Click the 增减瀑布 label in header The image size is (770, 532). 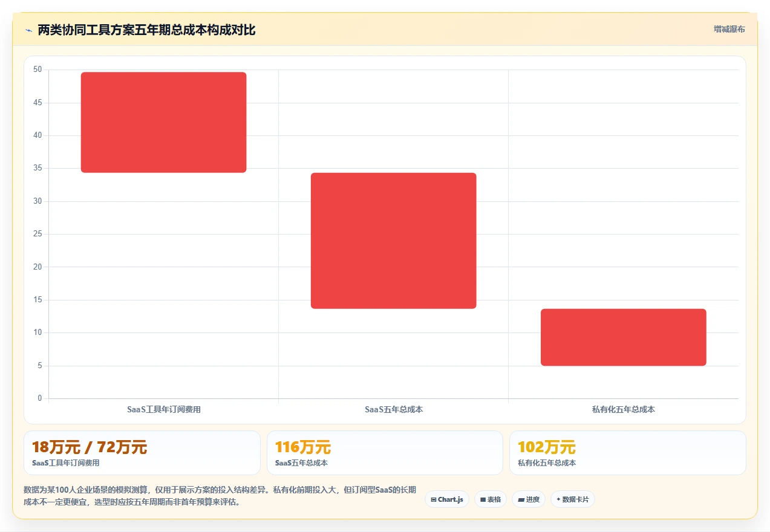click(729, 29)
